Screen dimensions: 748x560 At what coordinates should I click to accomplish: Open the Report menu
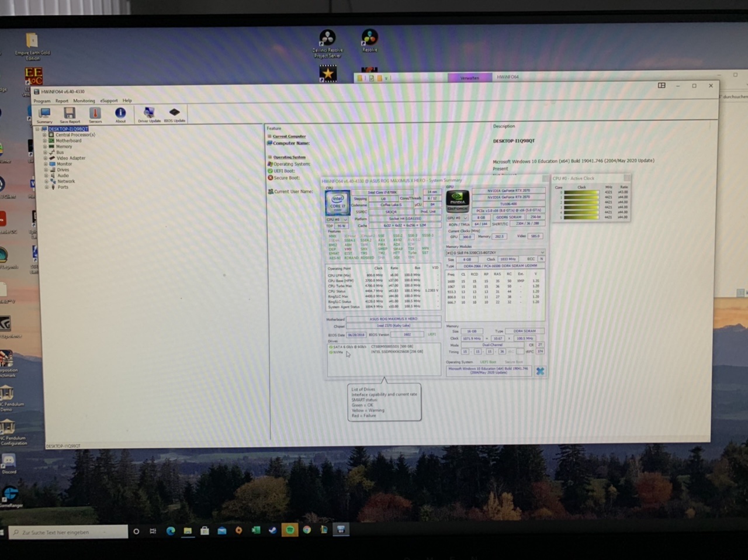point(62,101)
